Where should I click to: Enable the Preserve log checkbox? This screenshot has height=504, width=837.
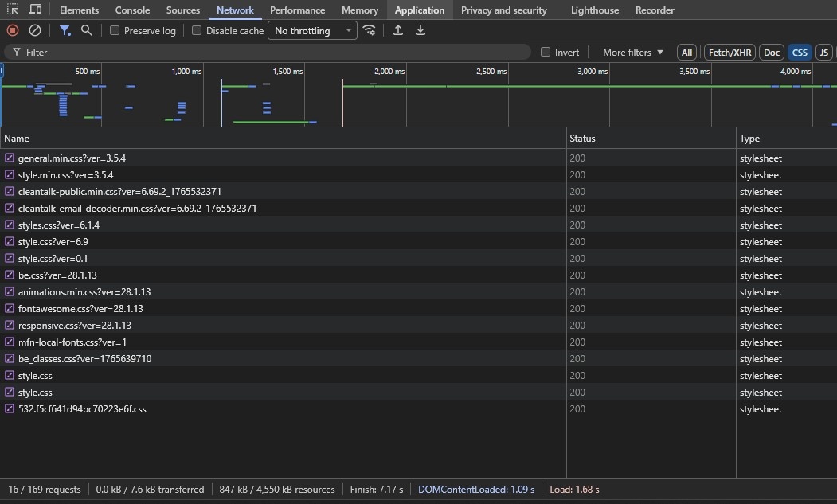[115, 31]
